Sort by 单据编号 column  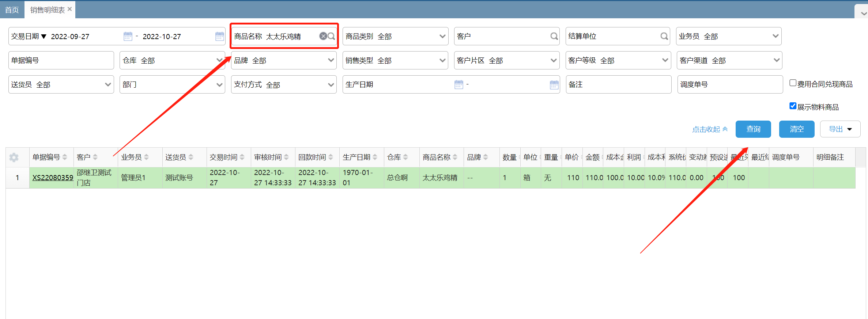tap(65, 157)
